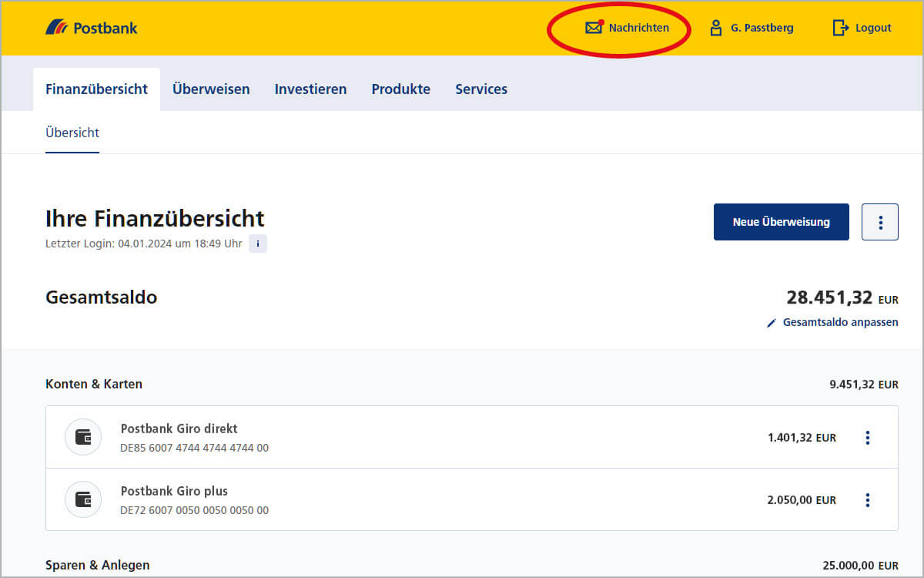Viewport: 924px width, 578px height.
Task: Open the Investieren tab
Action: point(310,89)
